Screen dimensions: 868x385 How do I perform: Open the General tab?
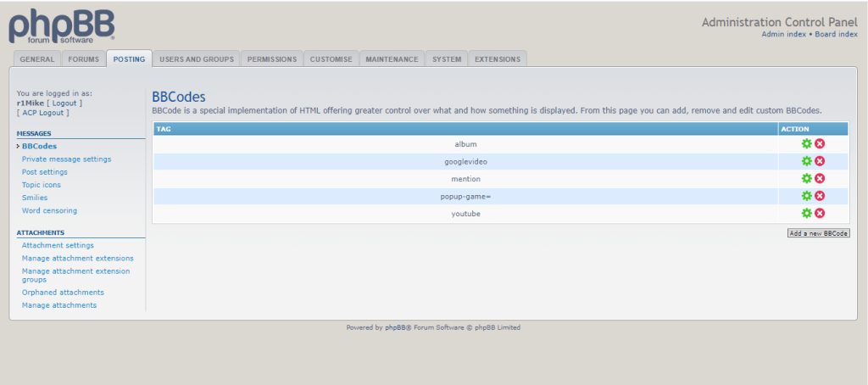pyautogui.click(x=37, y=59)
